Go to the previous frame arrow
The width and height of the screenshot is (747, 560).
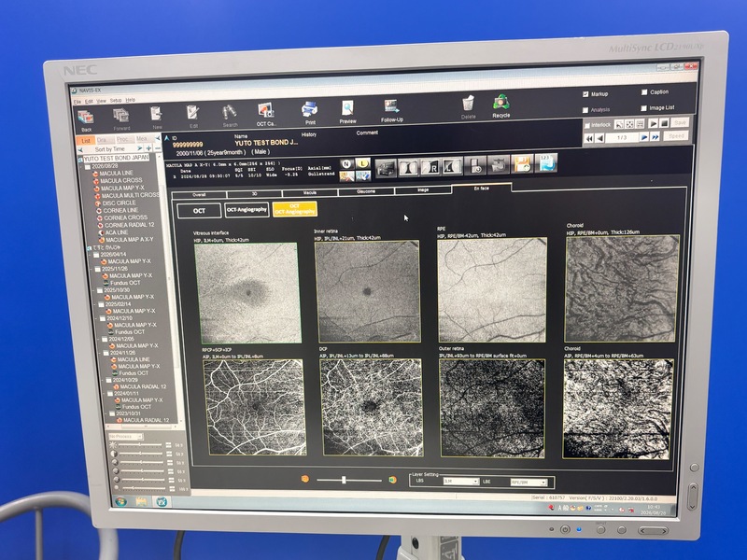[x=600, y=138]
